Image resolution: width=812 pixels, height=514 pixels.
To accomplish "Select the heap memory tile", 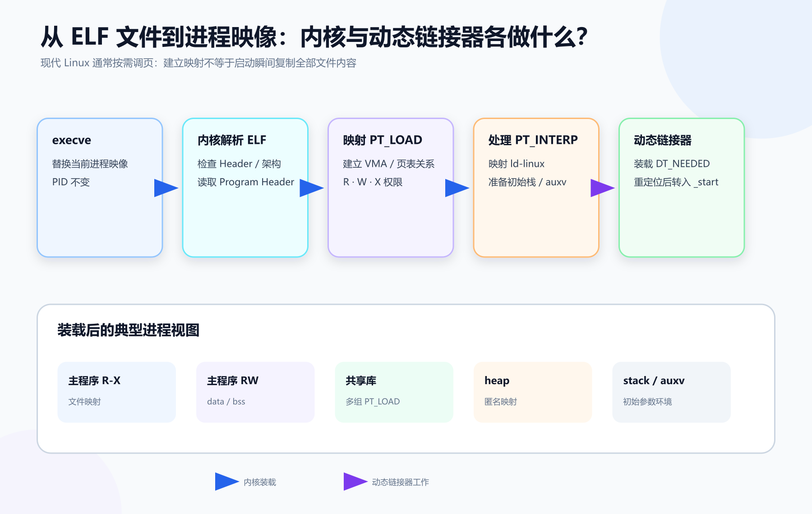I will point(533,392).
